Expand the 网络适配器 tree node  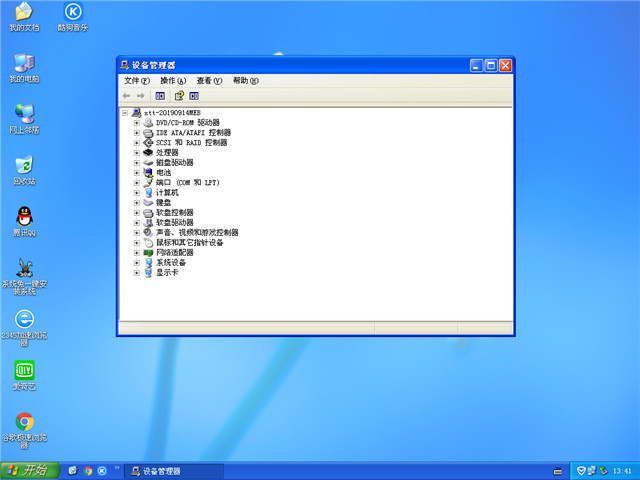[137, 253]
